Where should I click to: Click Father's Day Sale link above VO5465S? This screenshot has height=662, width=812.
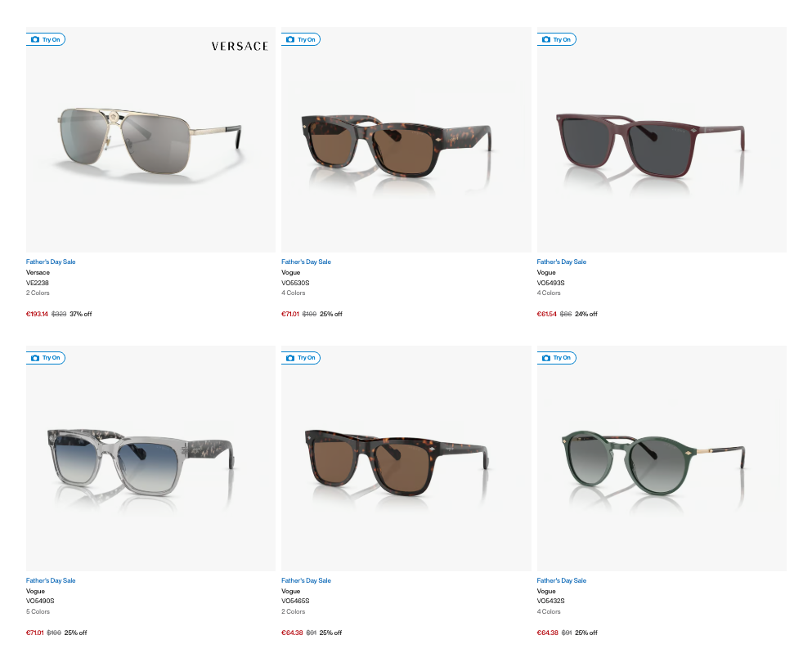(306, 581)
